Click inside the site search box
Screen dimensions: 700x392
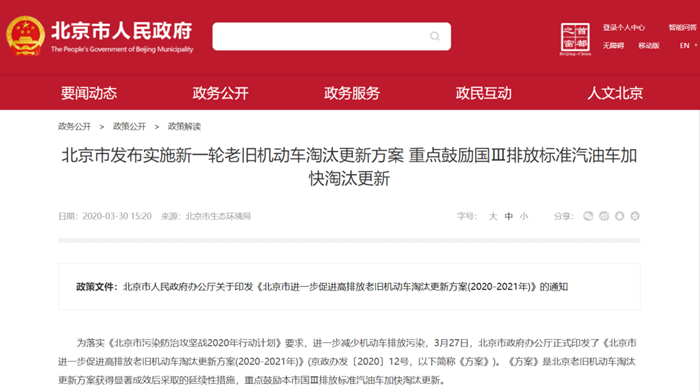coord(331,36)
